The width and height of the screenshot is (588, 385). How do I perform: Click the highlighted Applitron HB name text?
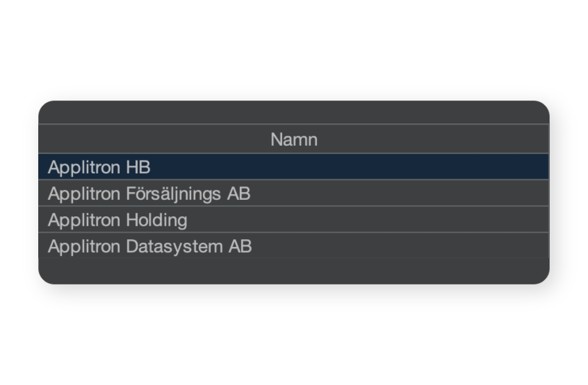click(x=99, y=167)
